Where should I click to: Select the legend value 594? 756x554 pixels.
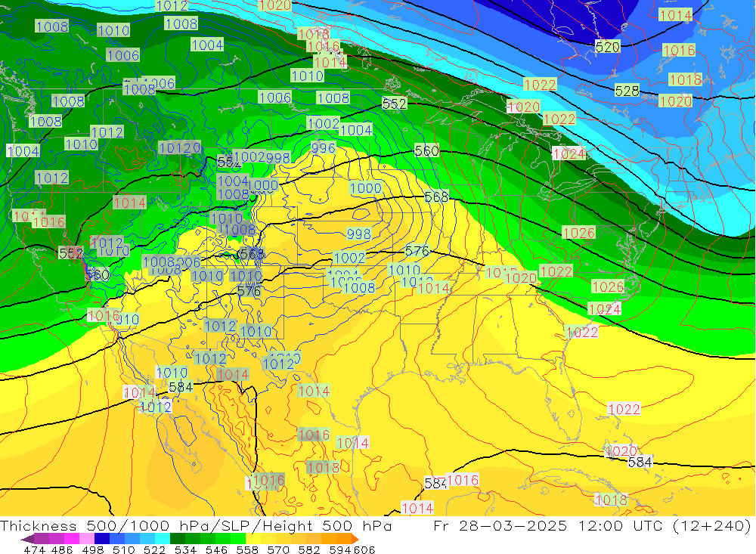340,549
